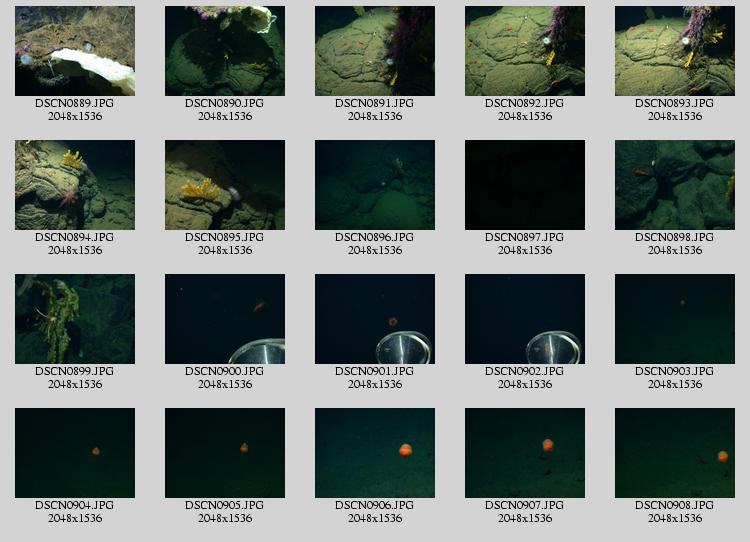This screenshot has height=542, width=750.
Task: Click the DSCN0891.JPG thumbnail image
Action: tap(375, 51)
